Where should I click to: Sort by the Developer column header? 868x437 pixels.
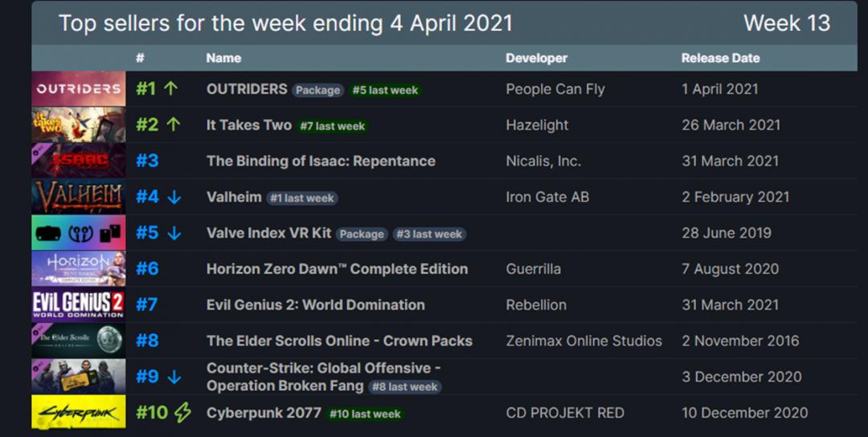point(536,58)
